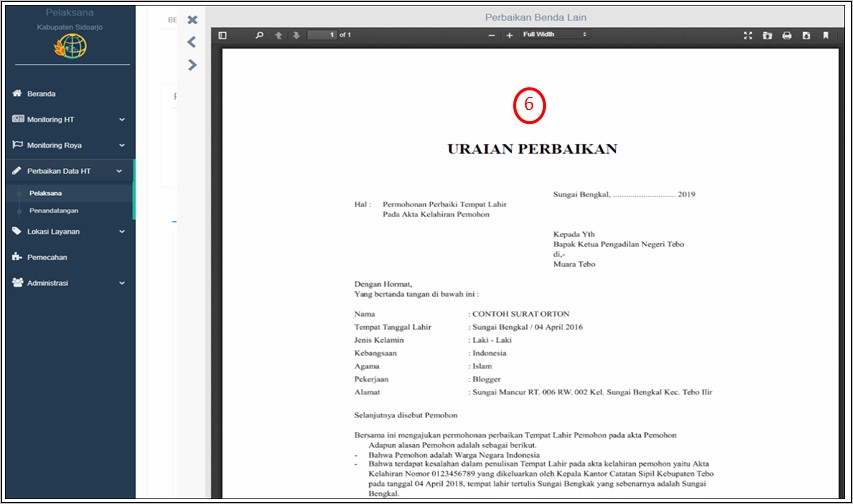Click the Pemecahan puzzle icon
The width and height of the screenshot is (853, 504).
17,256
